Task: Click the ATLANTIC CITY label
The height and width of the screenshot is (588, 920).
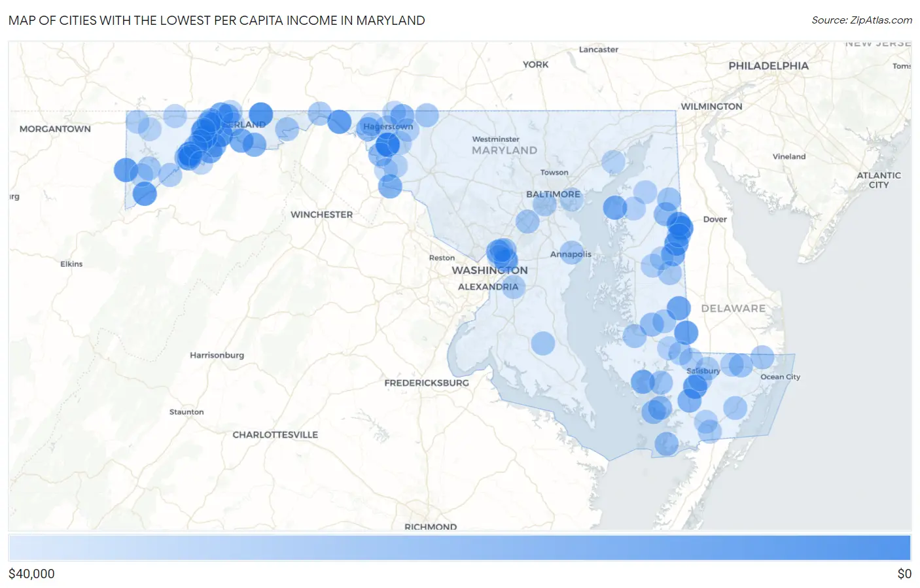Action: pos(879,180)
